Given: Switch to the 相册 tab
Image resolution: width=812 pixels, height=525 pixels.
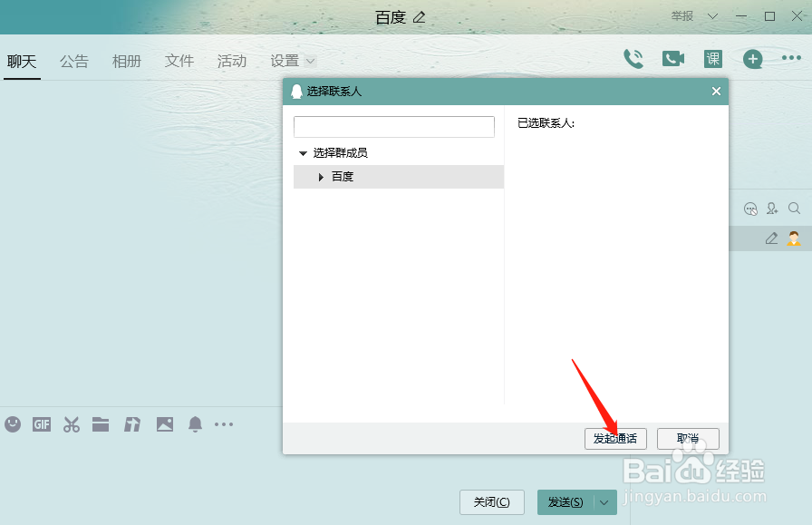Looking at the screenshot, I should [x=127, y=61].
